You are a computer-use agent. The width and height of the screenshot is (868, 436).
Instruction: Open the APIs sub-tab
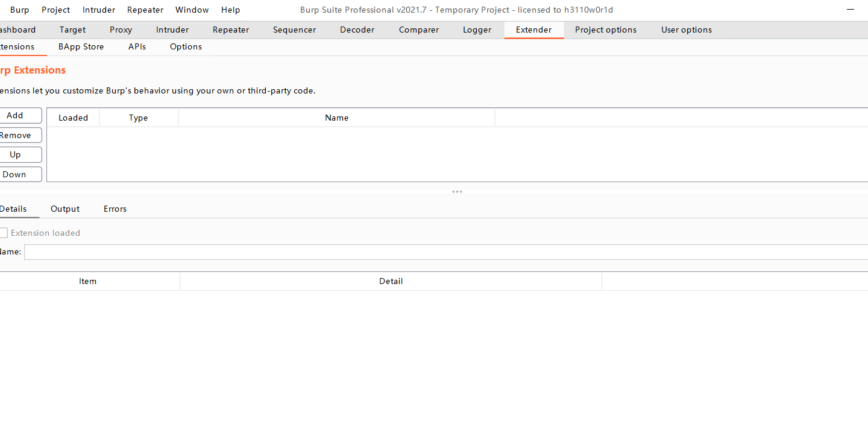click(x=137, y=46)
